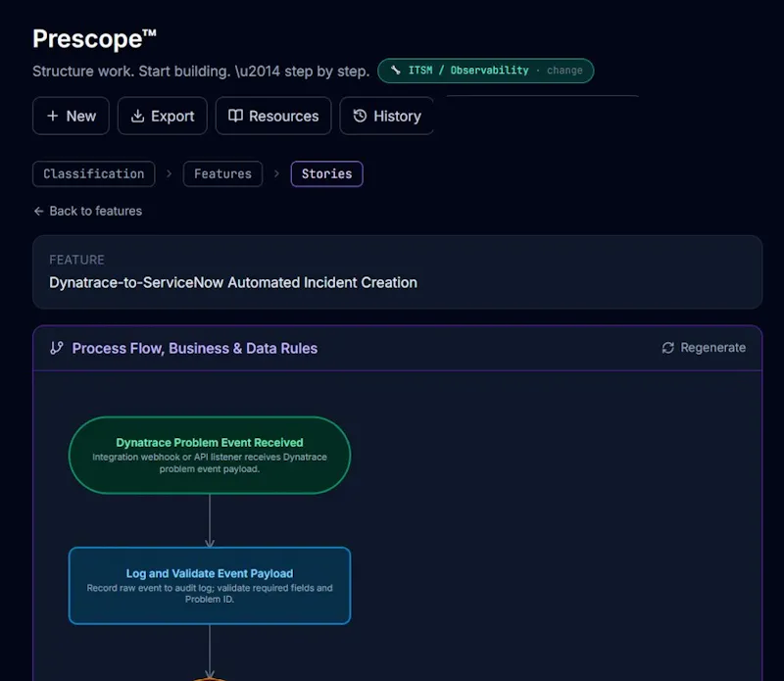Click the ITSM / Observability classification badge
This screenshot has width=784, height=681.
(485, 71)
